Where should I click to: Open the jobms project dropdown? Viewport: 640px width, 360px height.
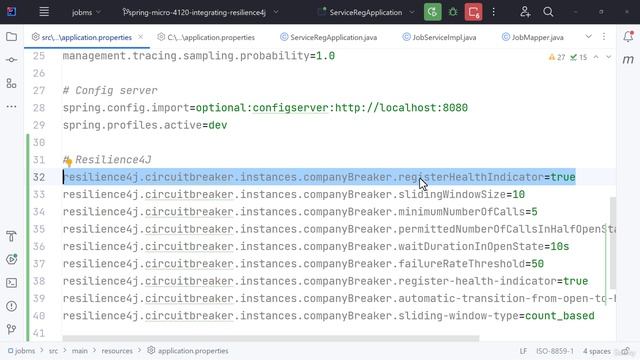pos(86,12)
